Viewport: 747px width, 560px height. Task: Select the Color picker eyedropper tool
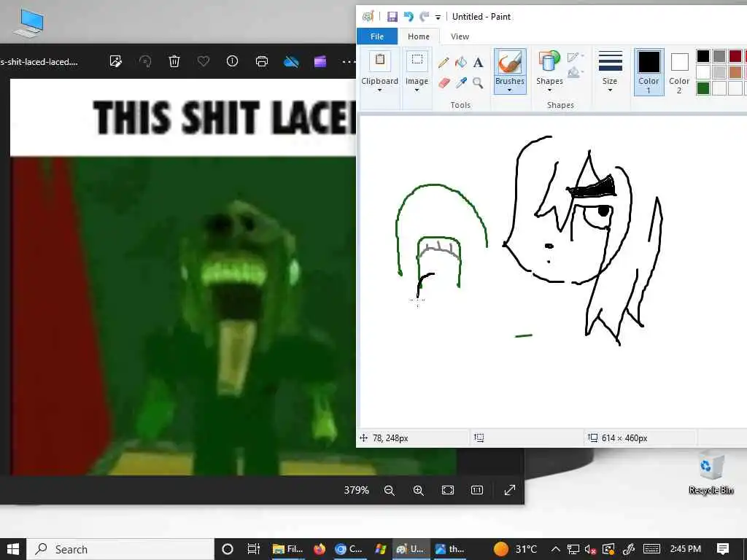click(461, 83)
